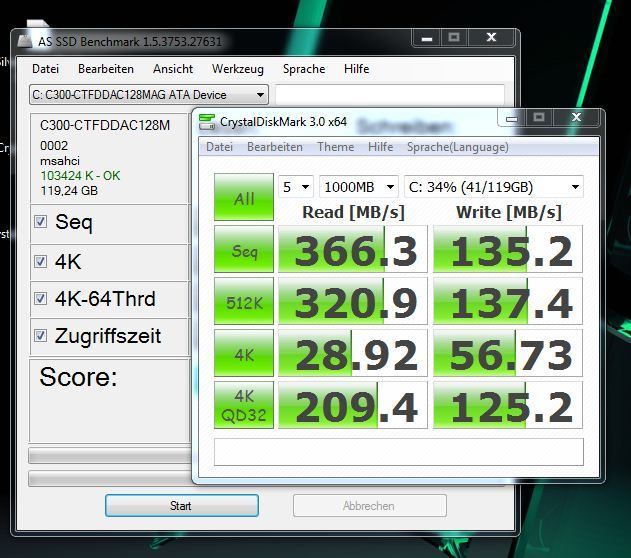
Task: Click the Start button in AS SSD
Action: [x=182, y=506]
